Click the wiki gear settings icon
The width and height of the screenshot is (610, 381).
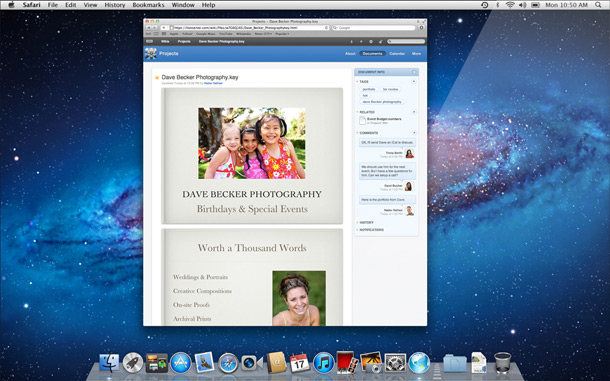pos(371,42)
